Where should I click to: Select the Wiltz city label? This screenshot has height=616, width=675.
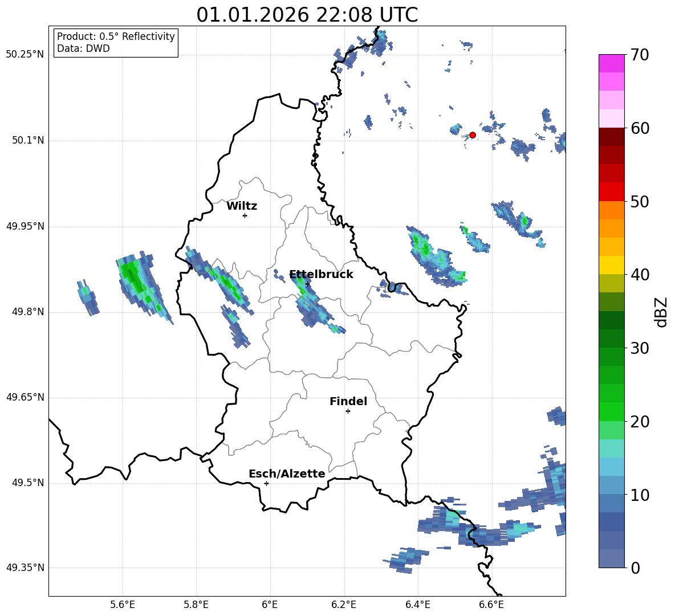(x=242, y=206)
